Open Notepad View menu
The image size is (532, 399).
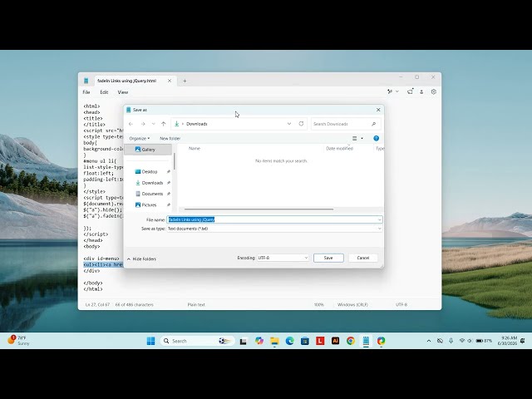coord(123,92)
